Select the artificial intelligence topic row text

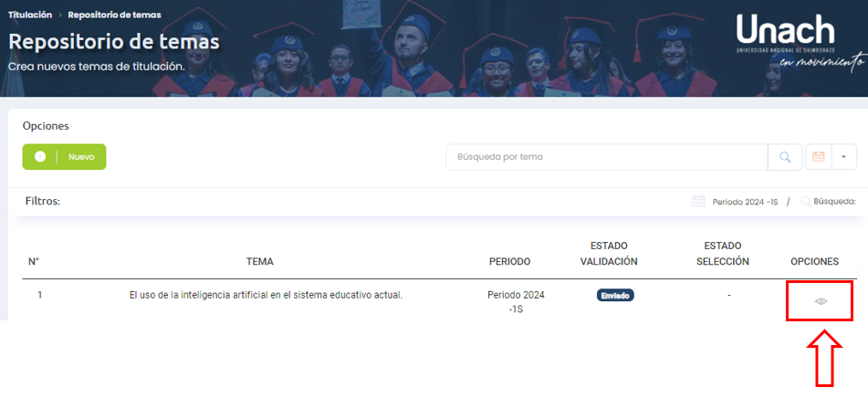pyautogui.click(x=266, y=295)
